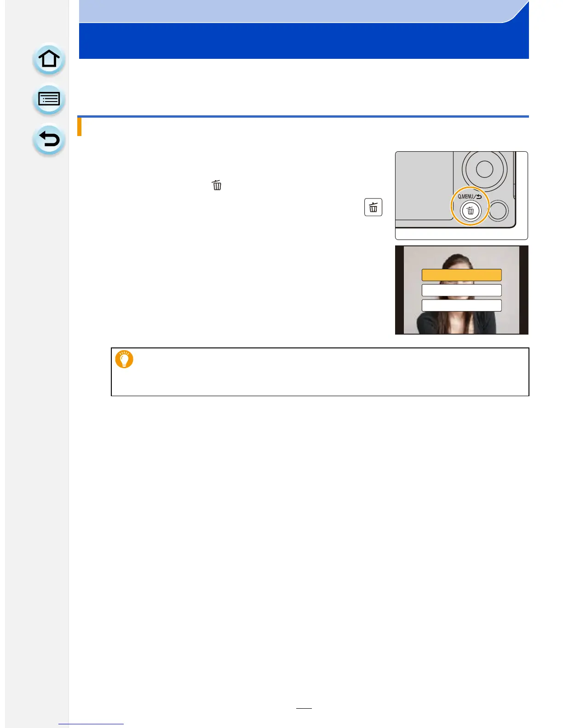
Task: Select the bottom white menu option
Action: (x=461, y=306)
